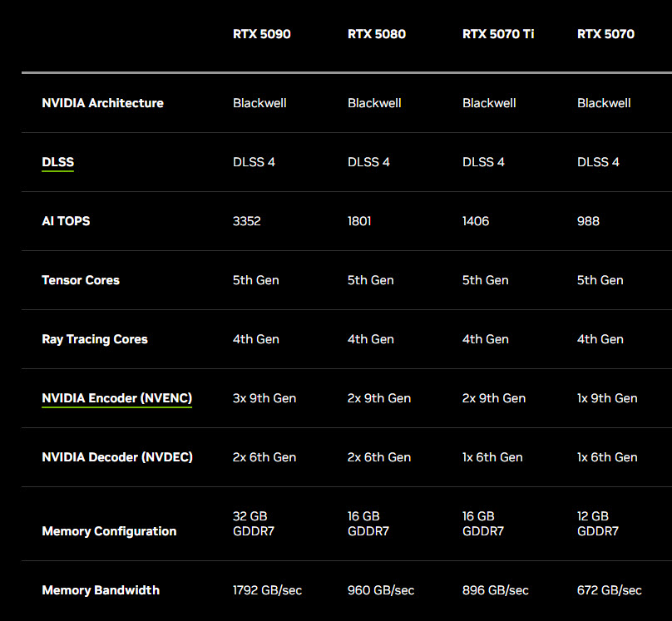This screenshot has height=621, width=672.
Task: Select the RTX 5080 column header
Action: (376, 34)
